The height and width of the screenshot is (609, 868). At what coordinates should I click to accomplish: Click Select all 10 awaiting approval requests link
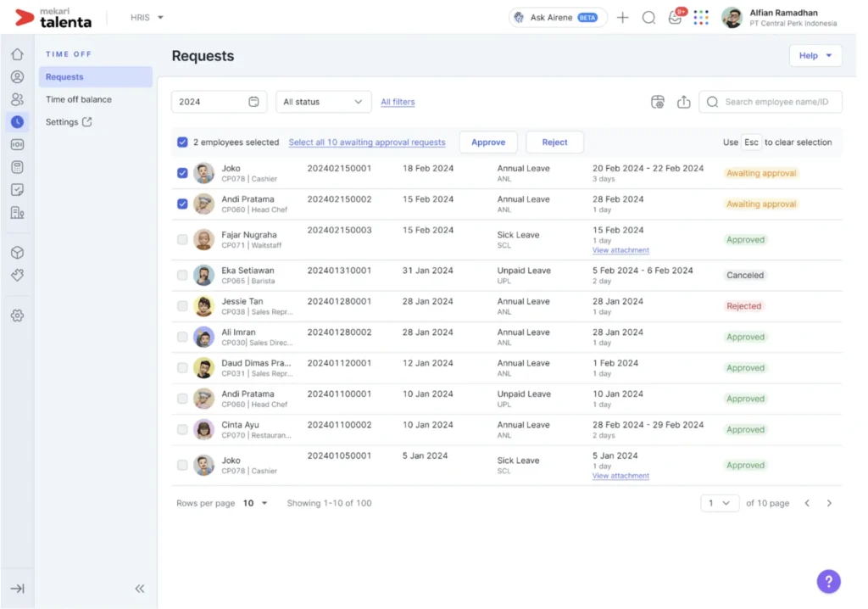pos(366,142)
